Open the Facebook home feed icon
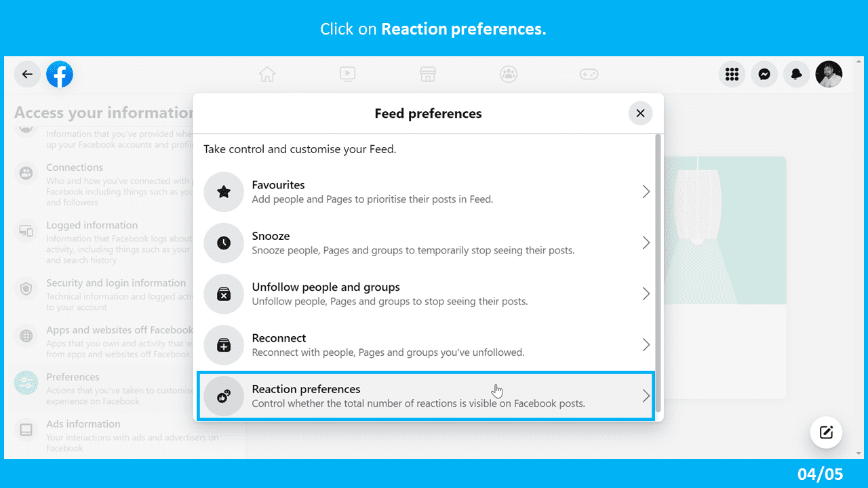The image size is (868, 488). coord(267,74)
